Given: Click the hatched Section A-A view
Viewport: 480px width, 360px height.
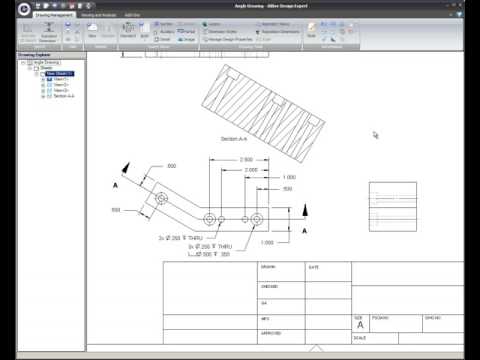Looking at the screenshot, I should (263, 113).
